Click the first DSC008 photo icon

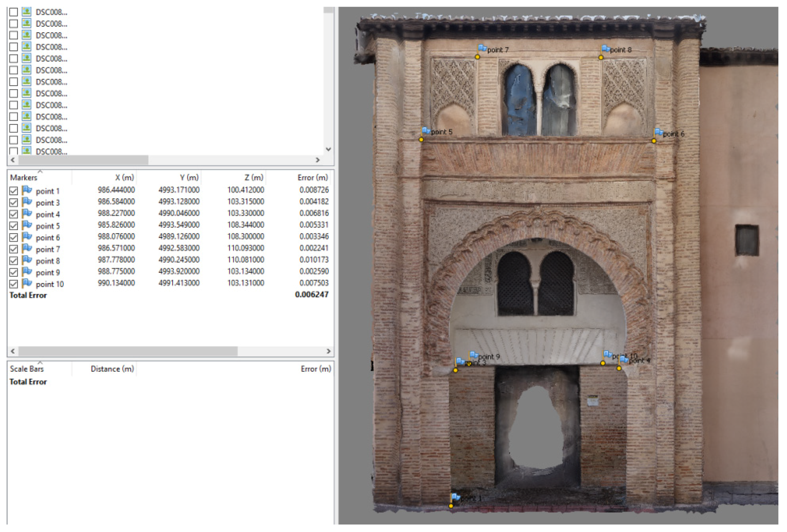pos(26,12)
